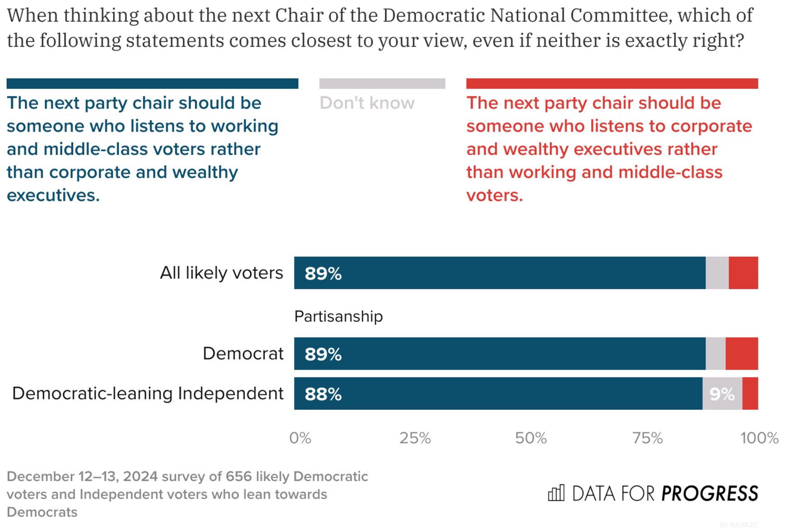Viewport: 786px width, 532px height.
Task: Click the Democratic-leaning Independent row label
Action: click(148, 394)
